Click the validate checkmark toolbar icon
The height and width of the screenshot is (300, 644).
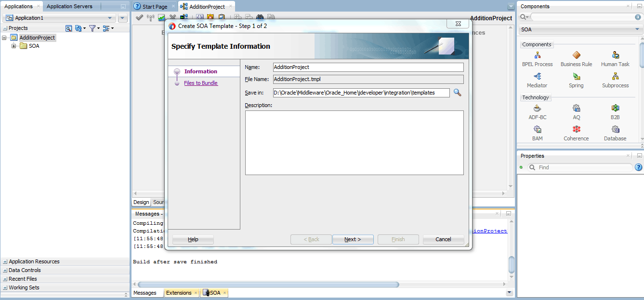(139, 18)
